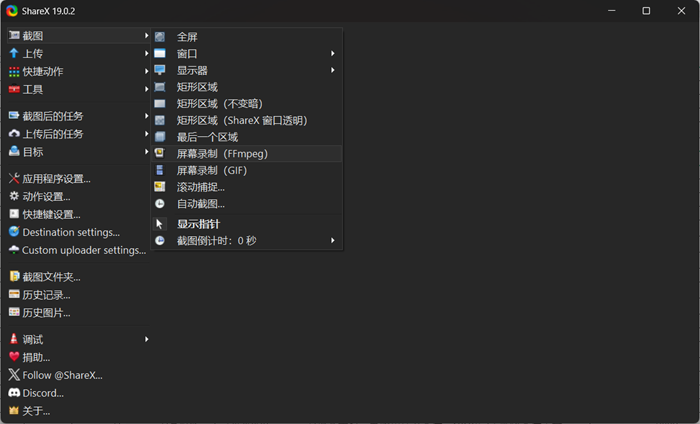
Task: Open 截图文件夹... label
Action: [x=51, y=277]
